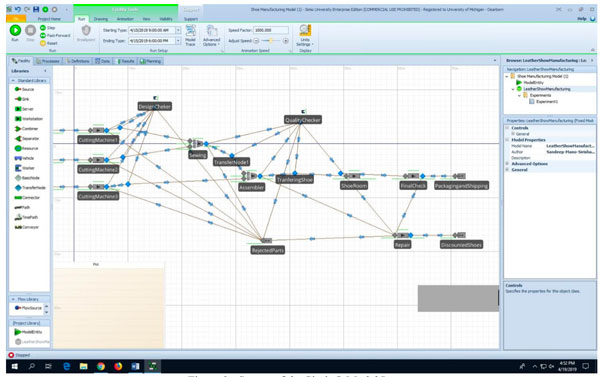
Task: Choose the Worker object in library list
Action: click(24, 168)
